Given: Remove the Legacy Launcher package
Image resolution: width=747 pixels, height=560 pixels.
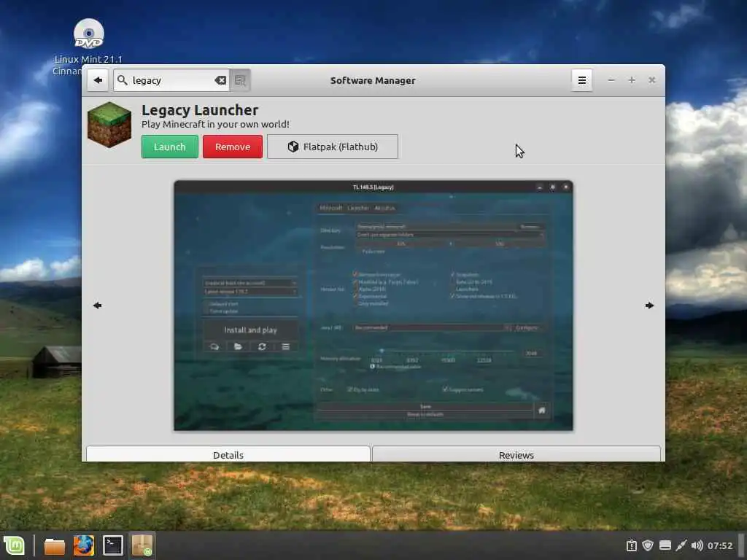Looking at the screenshot, I should tap(233, 147).
